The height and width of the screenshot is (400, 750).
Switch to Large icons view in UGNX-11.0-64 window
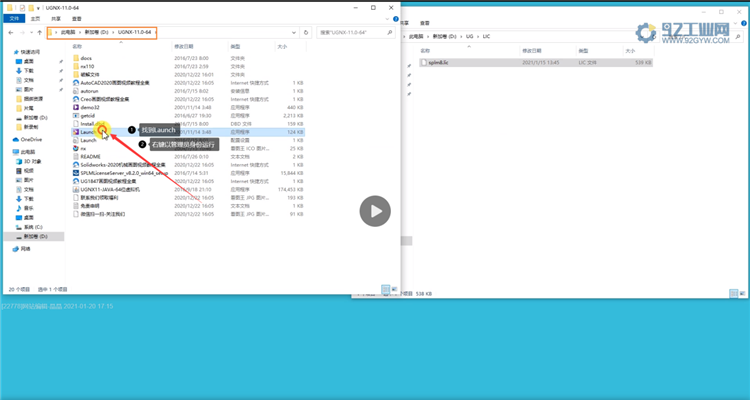coord(394,289)
